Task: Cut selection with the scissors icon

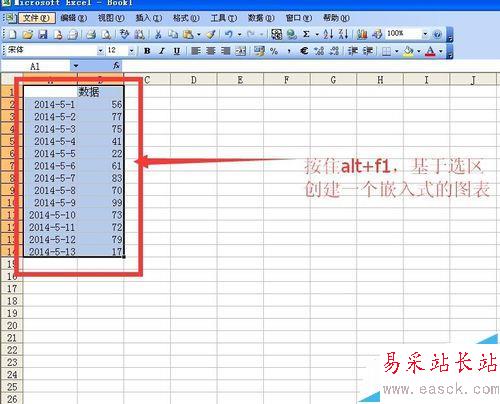Action: 158,34
